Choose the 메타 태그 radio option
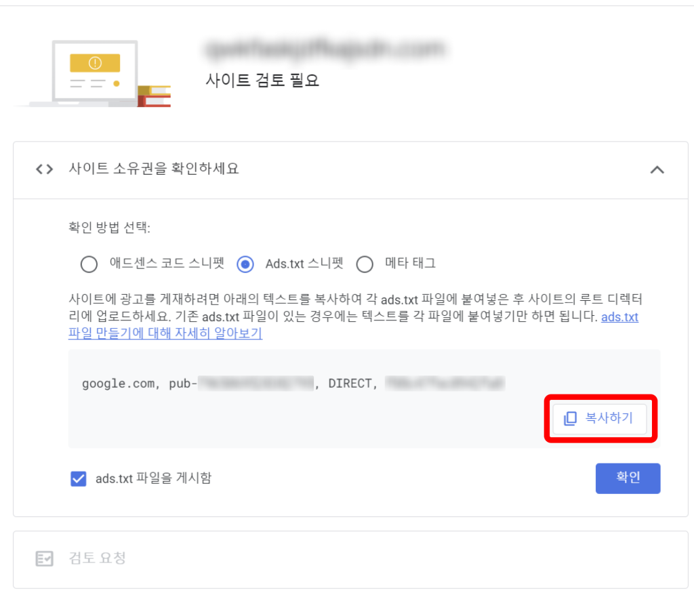The width and height of the screenshot is (694, 616). [365, 264]
